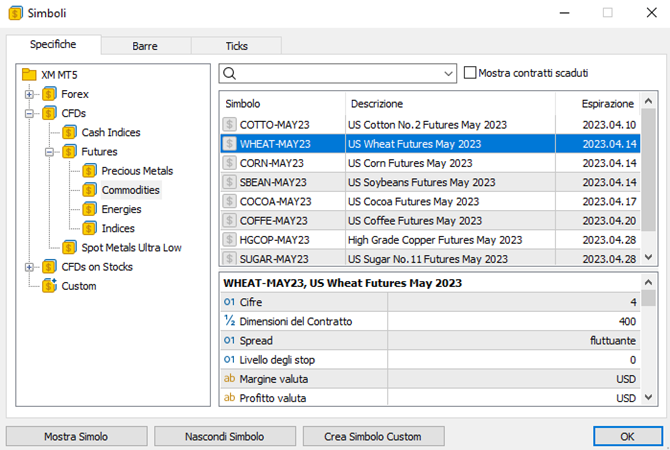Click the Margine valuta row

pos(431,379)
